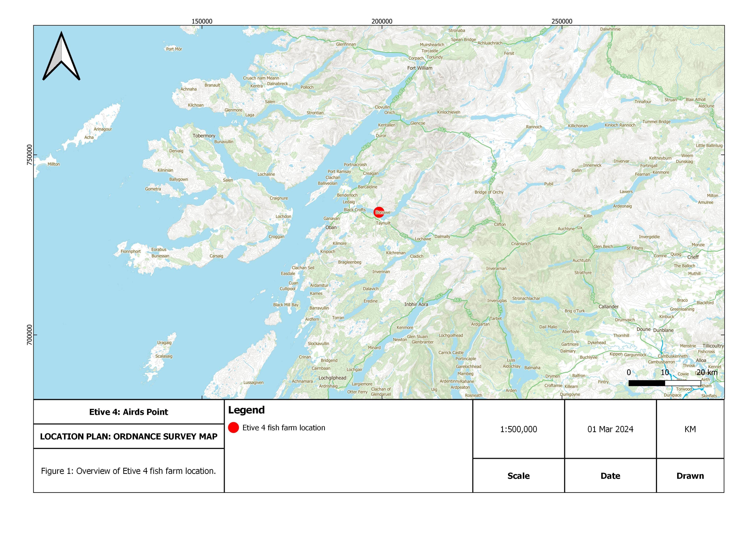The width and height of the screenshot is (756, 535).
Task: Click the '750000' northing grid label
Action: (30, 155)
